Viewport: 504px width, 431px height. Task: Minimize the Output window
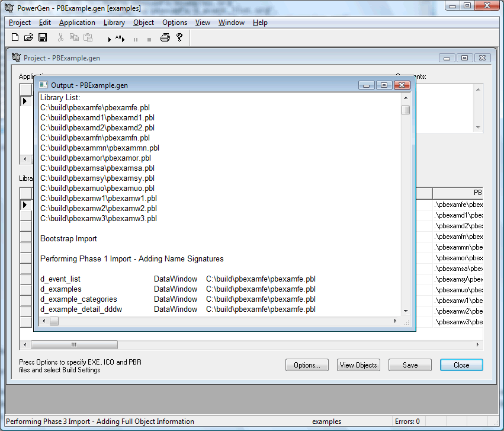point(367,85)
